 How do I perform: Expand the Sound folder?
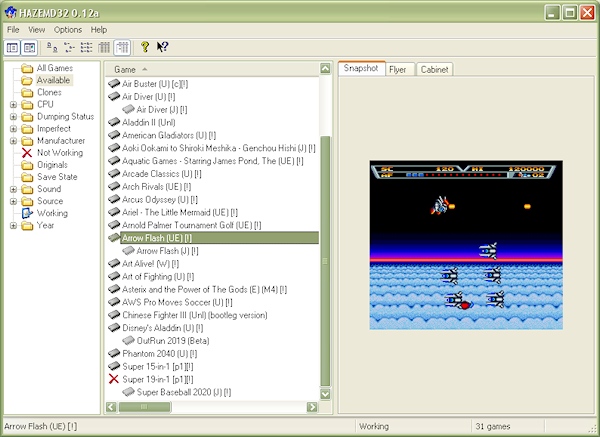(13, 189)
